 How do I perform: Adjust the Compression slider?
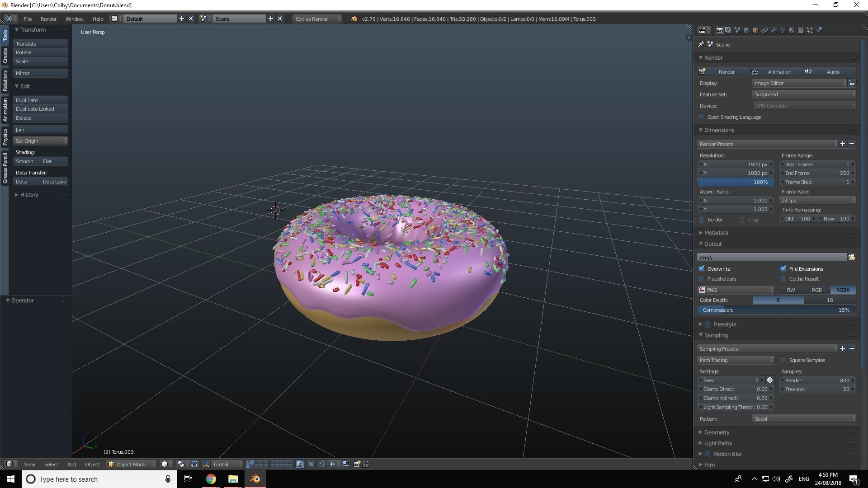776,310
